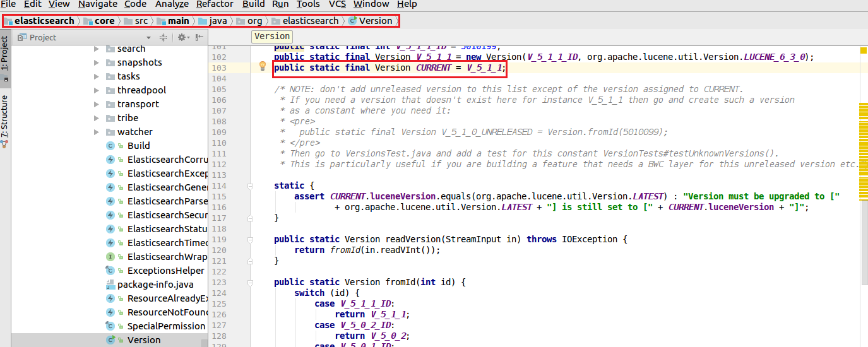Open the File menu

click(x=8, y=4)
